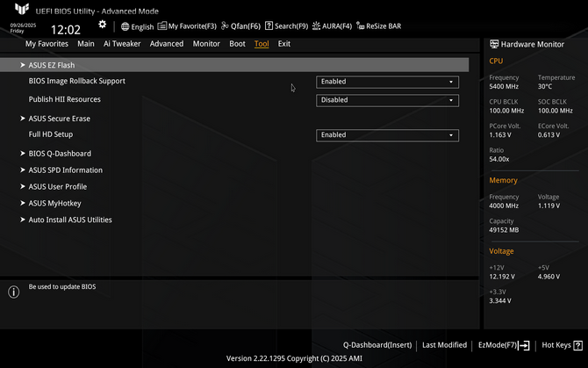
Task: Click the CPU temperature 30°C value
Action: (544, 87)
